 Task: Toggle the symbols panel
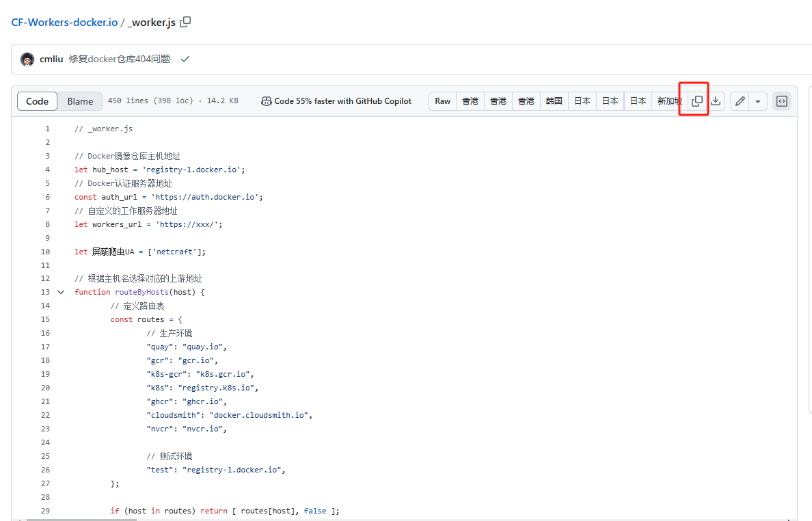pyautogui.click(x=782, y=101)
